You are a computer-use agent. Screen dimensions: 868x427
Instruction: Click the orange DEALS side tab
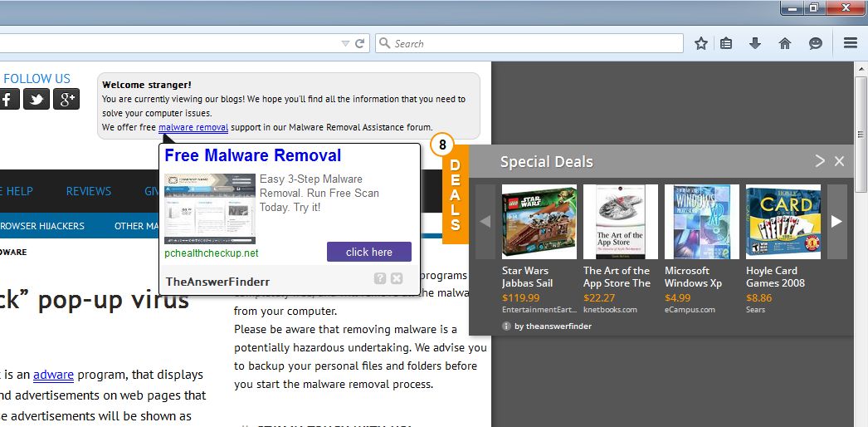(x=455, y=197)
